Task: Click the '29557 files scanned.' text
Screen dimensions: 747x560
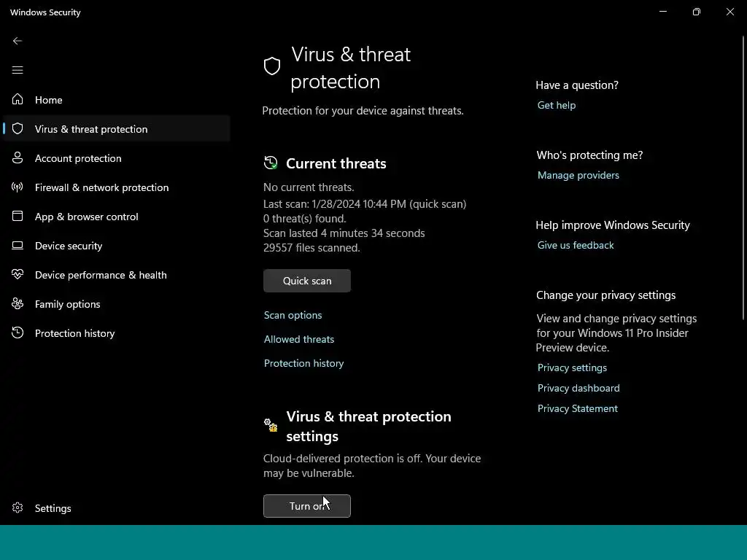Action: click(311, 248)
